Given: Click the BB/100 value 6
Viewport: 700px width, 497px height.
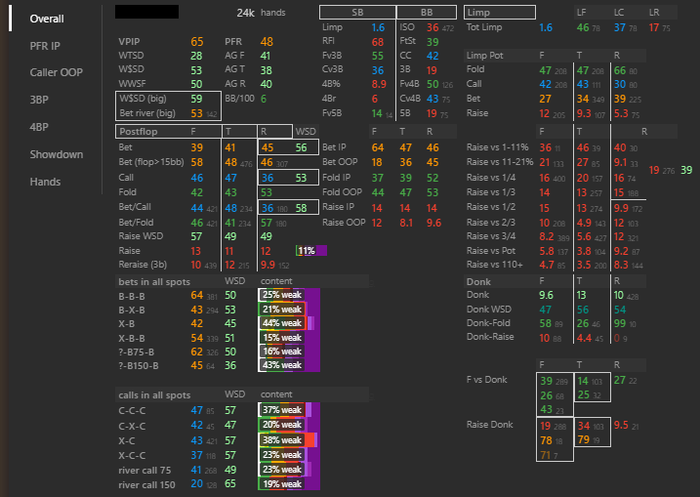Looking at the screenshot, I should tap(263, 99).
